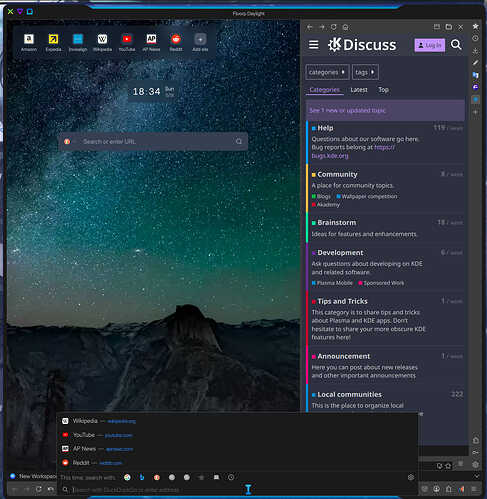The width and height of the screenshot is (487, 499).
Task: Open Bookmarks star in browser sidebar
Action: 476,26
